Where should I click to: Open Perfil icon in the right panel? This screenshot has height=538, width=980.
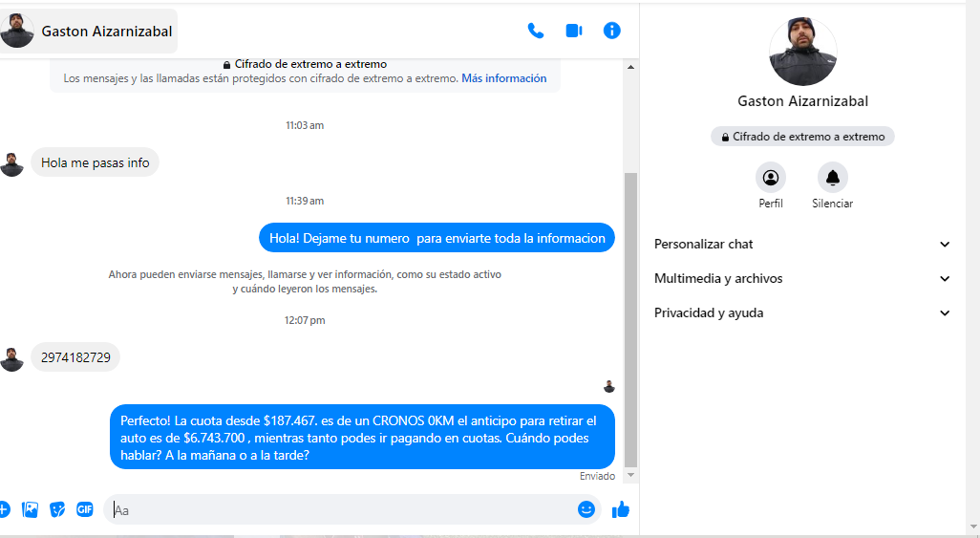pos(771,178)
